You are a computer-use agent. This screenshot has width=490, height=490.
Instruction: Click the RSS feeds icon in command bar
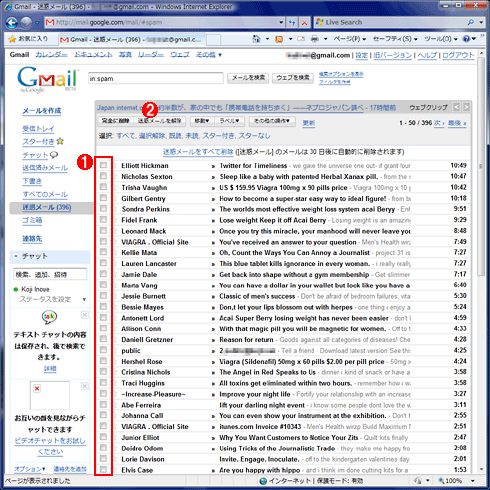pos(279,39)
